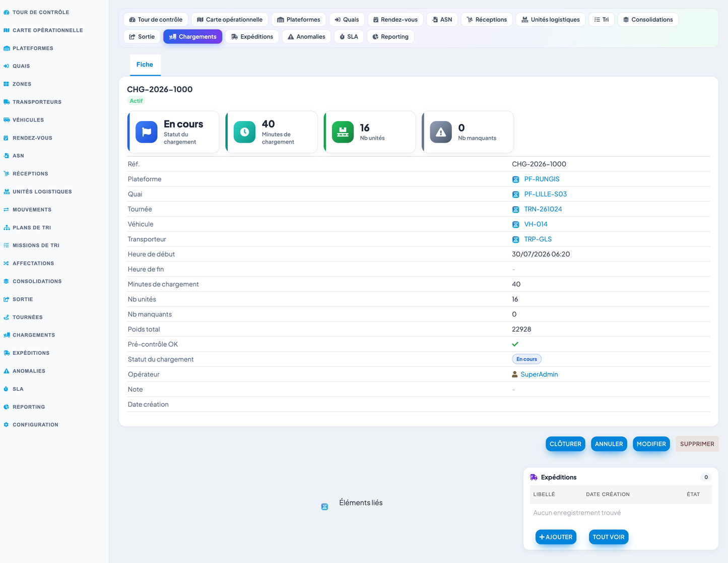Click the flag icon in En cours card

pyautogui.click(x=147, y=132)
